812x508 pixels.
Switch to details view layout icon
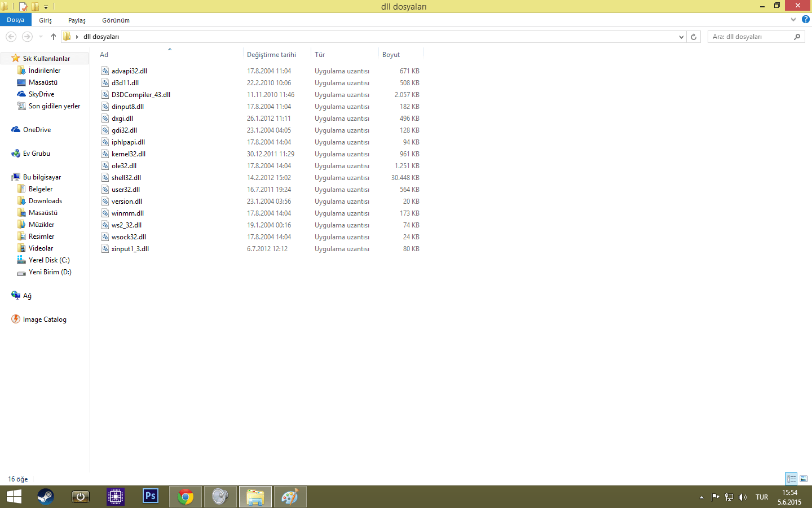click(x=791, y=479)
